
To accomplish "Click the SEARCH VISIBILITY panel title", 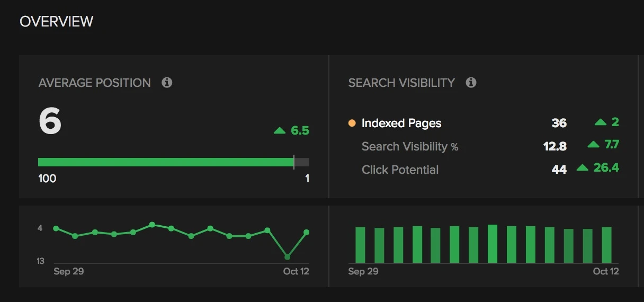I will (x=401, y=83).
